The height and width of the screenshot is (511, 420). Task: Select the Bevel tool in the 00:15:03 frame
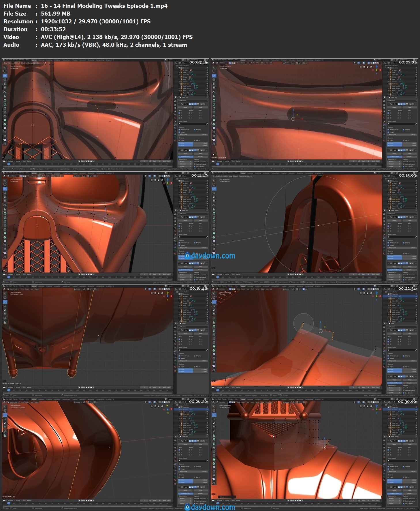coord(214,221)
